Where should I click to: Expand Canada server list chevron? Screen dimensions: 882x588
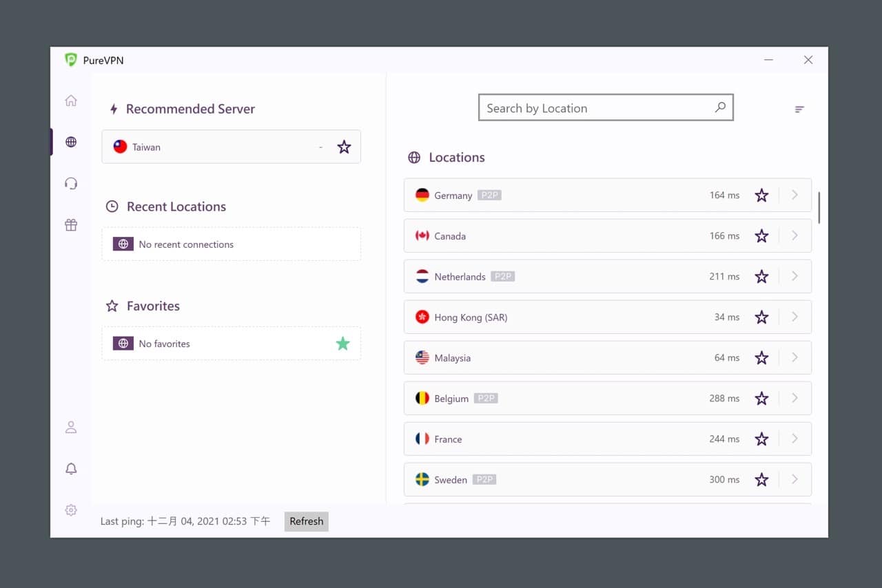(794, 235)
